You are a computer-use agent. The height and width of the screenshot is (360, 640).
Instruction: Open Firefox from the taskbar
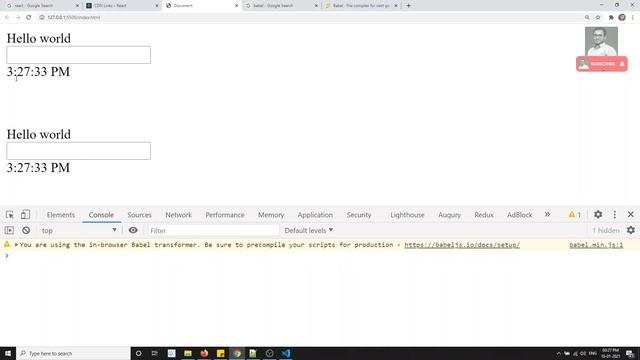(204, 353)
